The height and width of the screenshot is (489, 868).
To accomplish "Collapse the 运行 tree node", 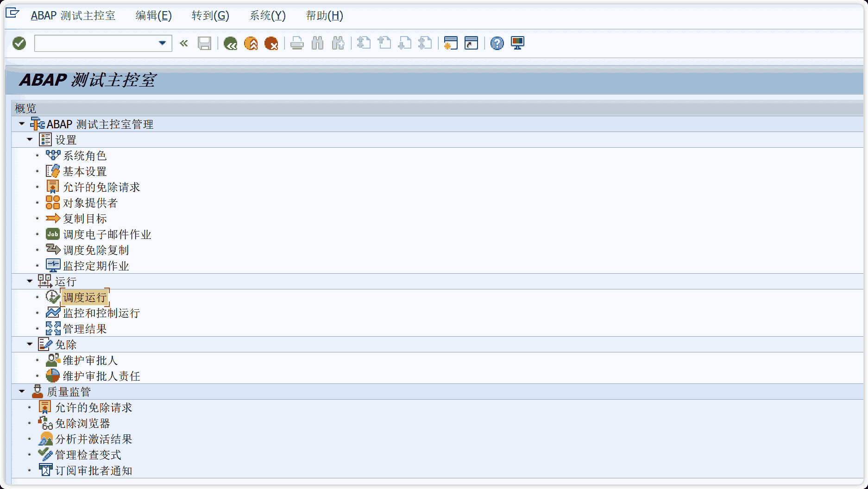I will 30,281.
